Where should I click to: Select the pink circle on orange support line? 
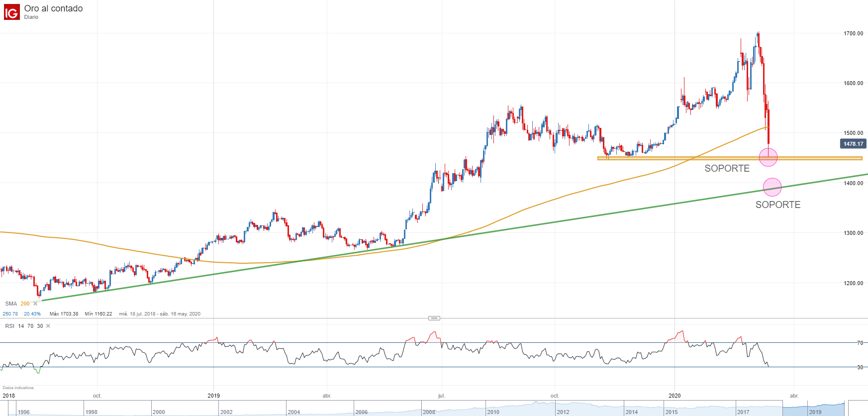[x=769, y=157]
